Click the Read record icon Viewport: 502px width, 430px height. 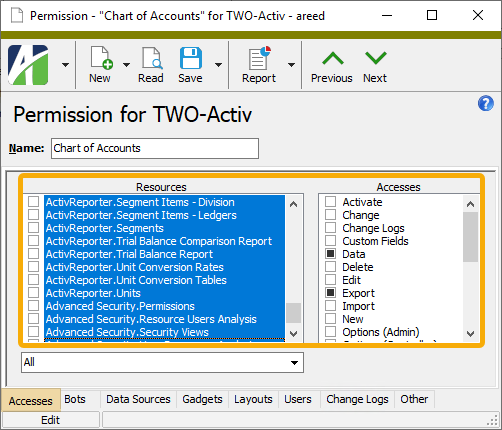[152, 58]
